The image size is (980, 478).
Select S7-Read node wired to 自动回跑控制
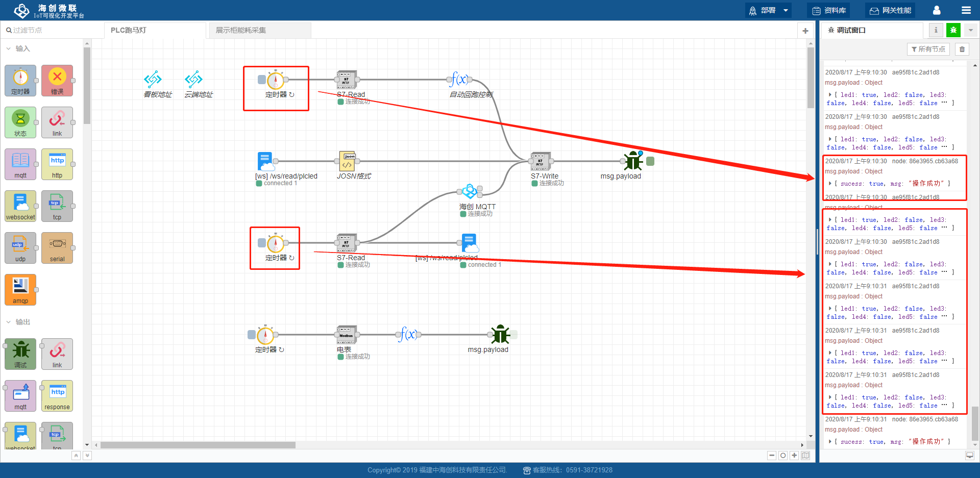pyautogui.click(x=347, y=80)
